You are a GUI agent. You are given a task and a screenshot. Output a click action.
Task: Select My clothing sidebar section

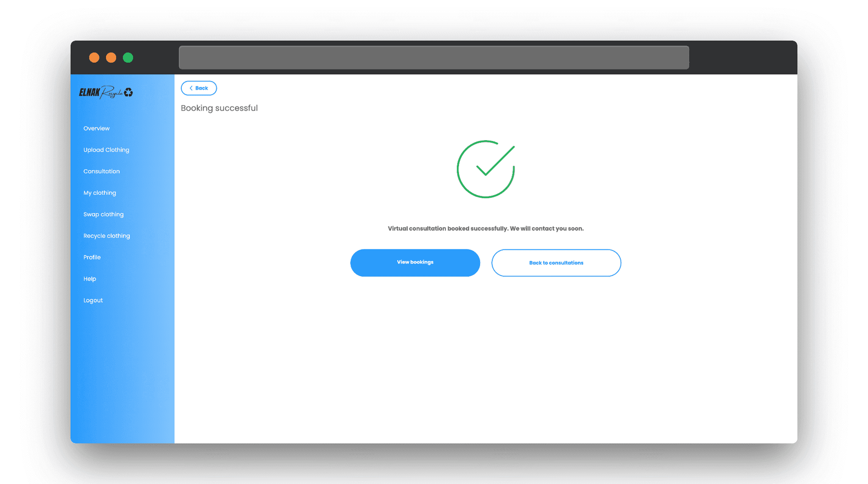(100, 192)
